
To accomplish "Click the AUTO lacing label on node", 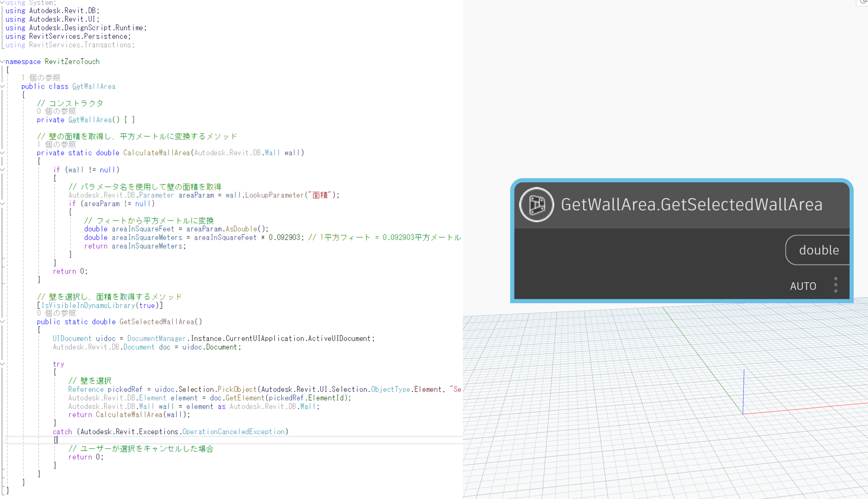I will tap(802, 286).
